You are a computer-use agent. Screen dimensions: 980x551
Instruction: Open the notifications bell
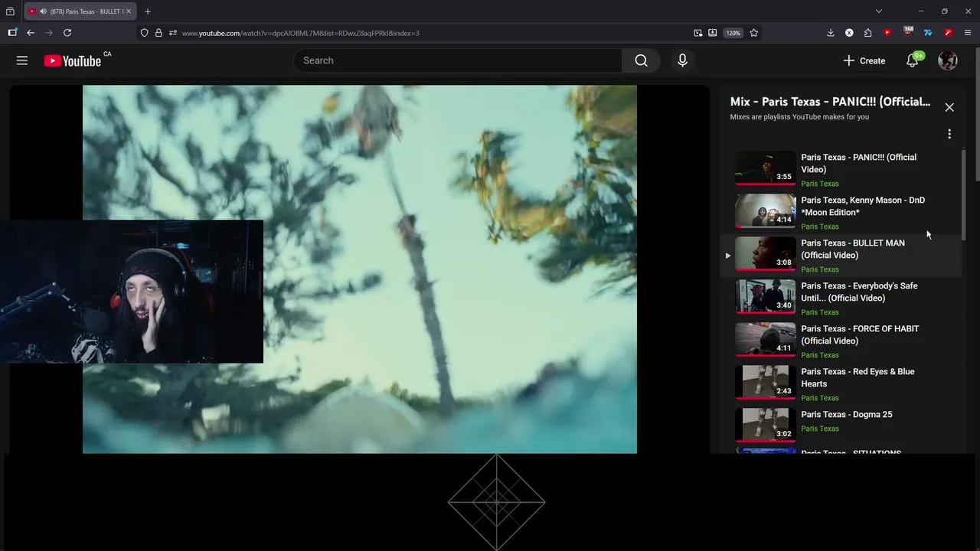[912, 60]
